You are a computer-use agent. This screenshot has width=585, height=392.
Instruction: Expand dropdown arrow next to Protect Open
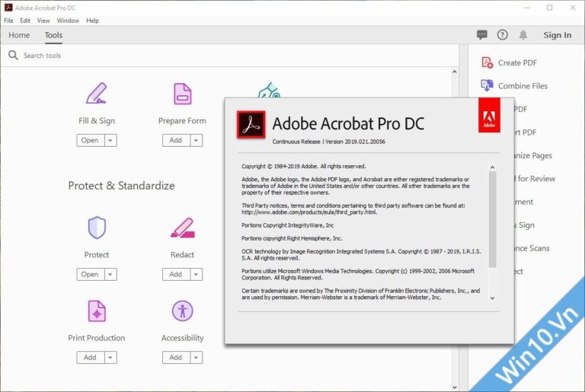point(110,275)
